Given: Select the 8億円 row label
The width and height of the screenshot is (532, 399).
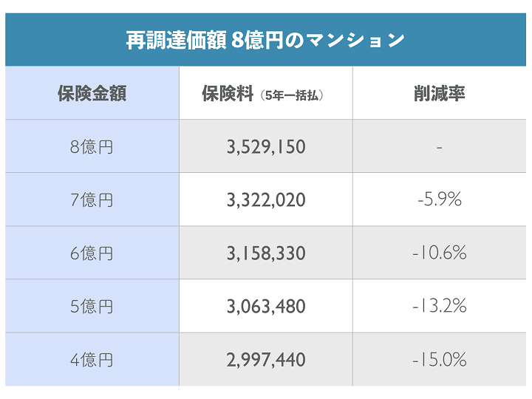Looking at the screenshot, I should click(92, 147).
